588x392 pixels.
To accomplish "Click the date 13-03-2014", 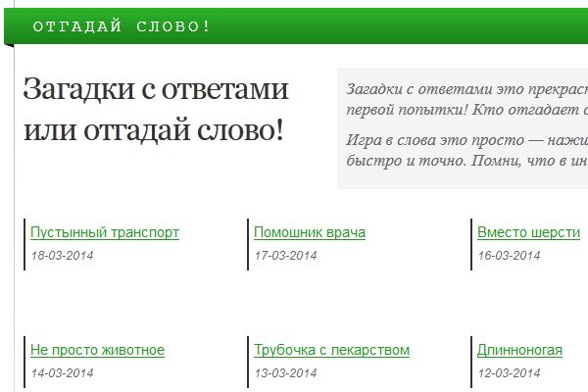I will pyautogui.click(x=285, y=373).
